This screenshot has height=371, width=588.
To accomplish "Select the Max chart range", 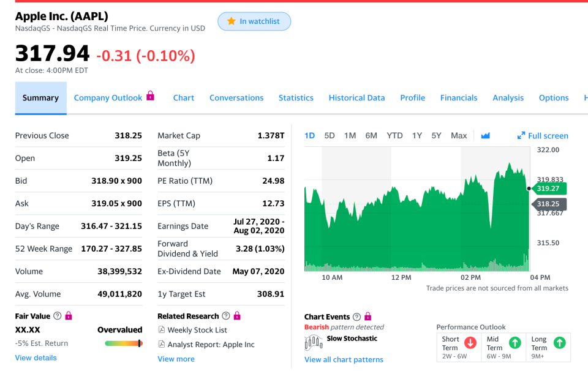I will point(459,136).
